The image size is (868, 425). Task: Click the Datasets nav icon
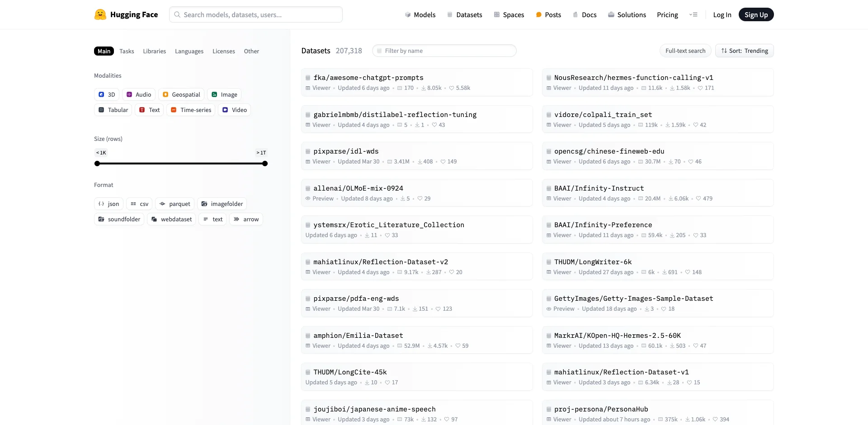[450, 14]
